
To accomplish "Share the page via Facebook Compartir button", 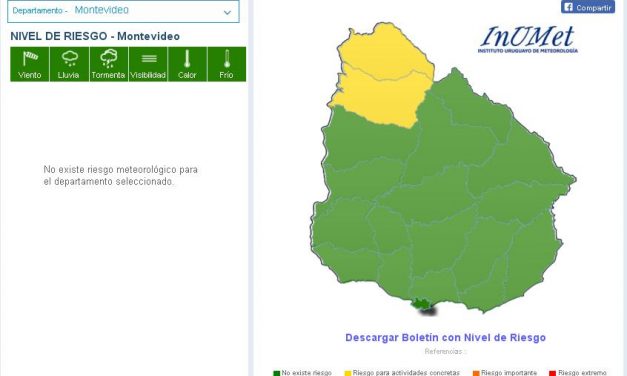I will [588, 7].
